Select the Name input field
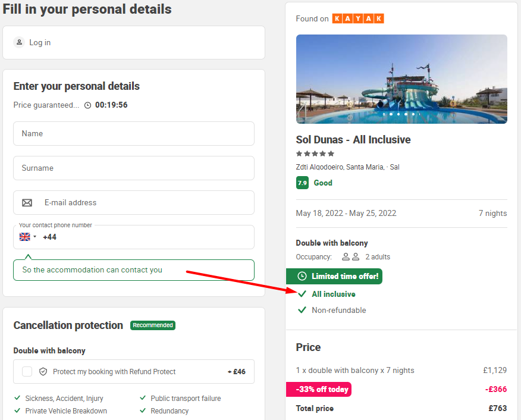 134,134
